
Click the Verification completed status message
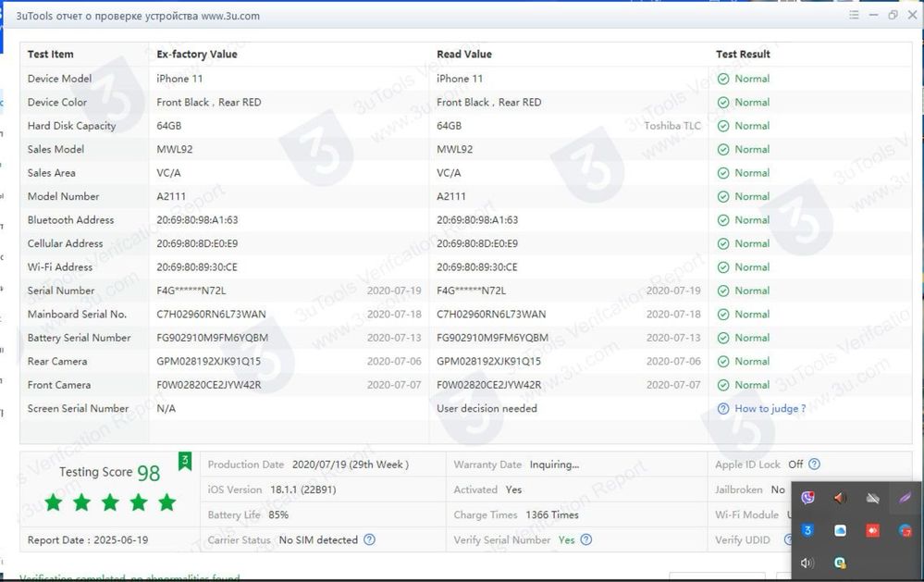(129, 577)
